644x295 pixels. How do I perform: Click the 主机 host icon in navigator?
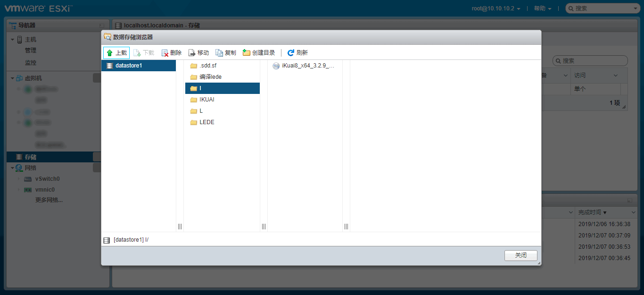(x=19, y=40)
